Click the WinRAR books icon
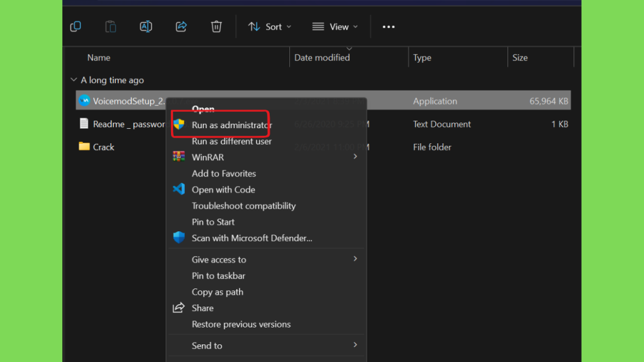 [x=179, y=156]
